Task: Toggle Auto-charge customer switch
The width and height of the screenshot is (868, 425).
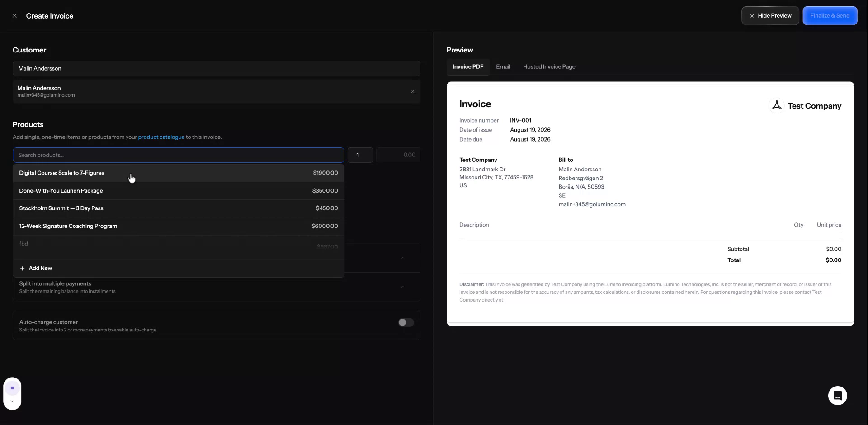Action: pos(406,322)
